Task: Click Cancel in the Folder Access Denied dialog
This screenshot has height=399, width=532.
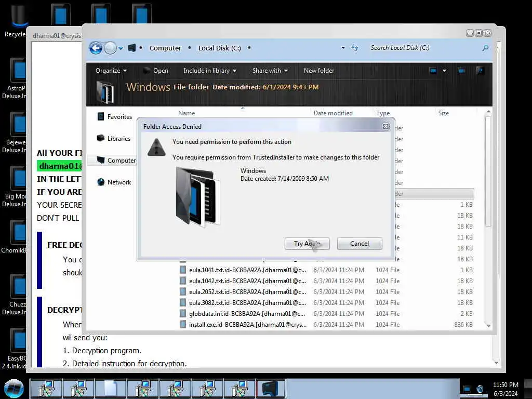Action: 360,244
